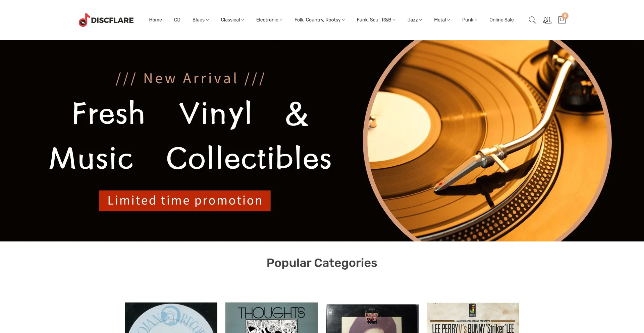Open the user account icon
The width and height of the screenshot is (644, 333).
pyautogui.click(x=547, y=20)
